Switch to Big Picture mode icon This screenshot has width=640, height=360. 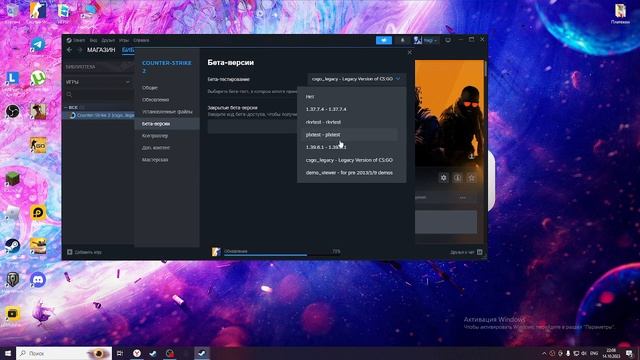(x=448, y=40)
